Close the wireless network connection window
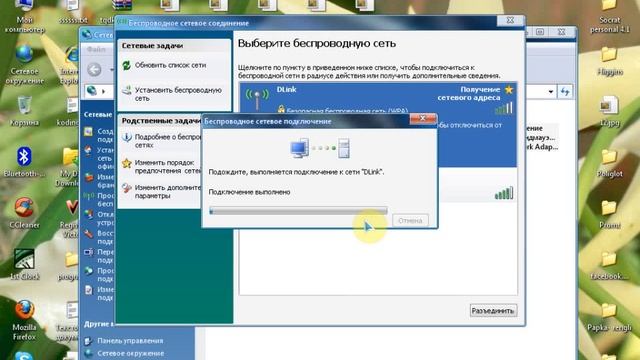This screenshot has width=640, height=360. (x=510, y=20)
